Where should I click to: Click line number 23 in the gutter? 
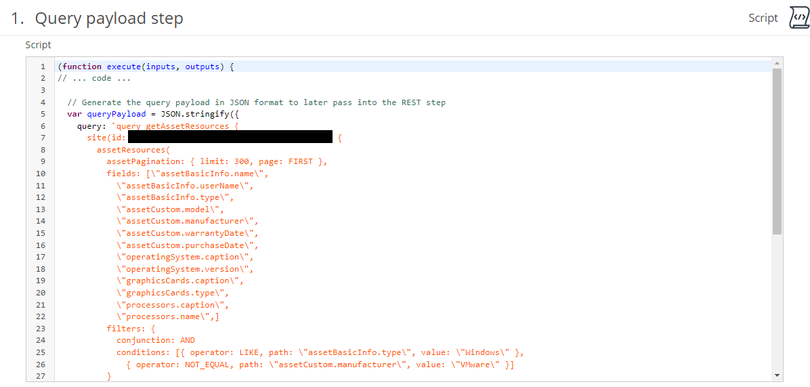41,328
